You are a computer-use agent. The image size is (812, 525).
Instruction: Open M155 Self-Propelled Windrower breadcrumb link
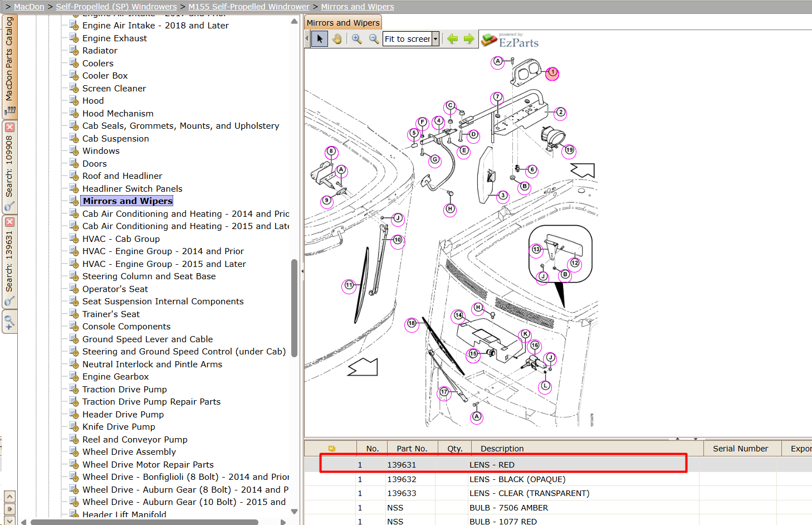pyautogui.click(x=249, y=7)
